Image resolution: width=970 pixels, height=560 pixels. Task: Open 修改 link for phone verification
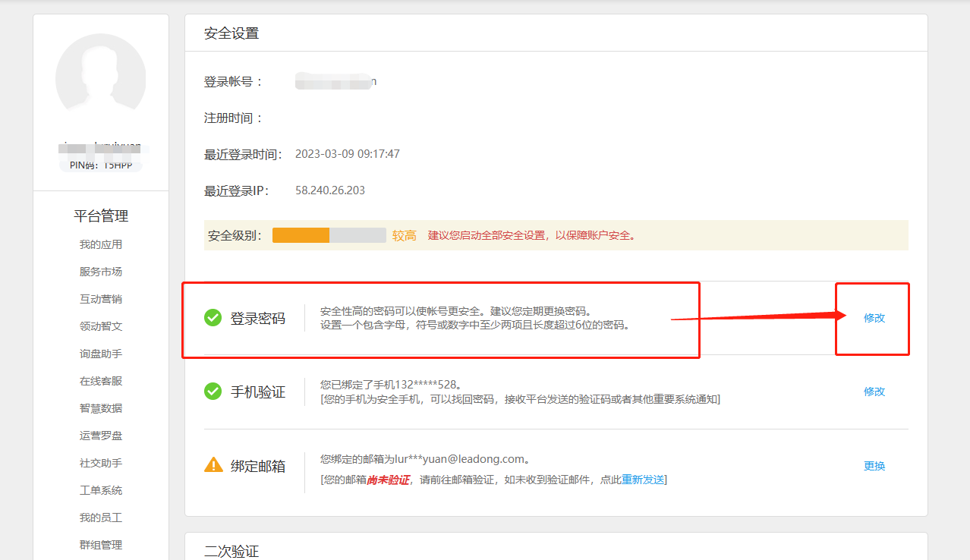[874, 392]
